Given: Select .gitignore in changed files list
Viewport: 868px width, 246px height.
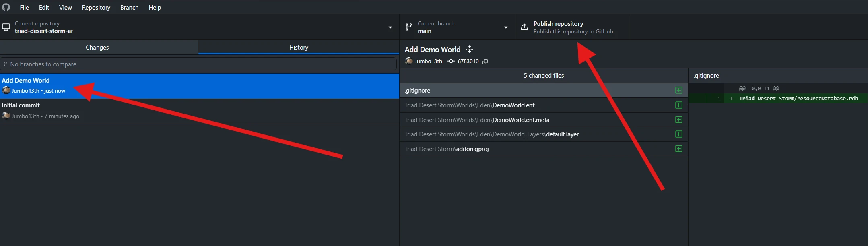Looking at the screenshot, I should [x=544, y=91].
